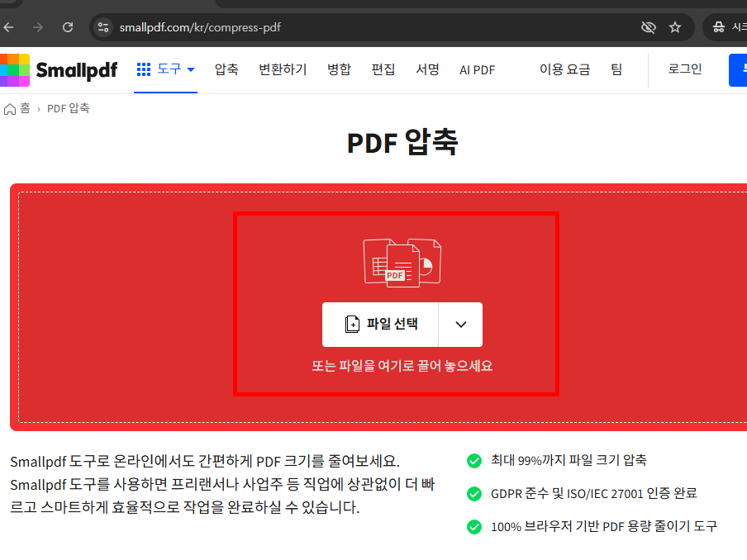Click the green checkmark beside 최대 99% compression
Screen dimensions: 747x560
click(x=474, y=460)
